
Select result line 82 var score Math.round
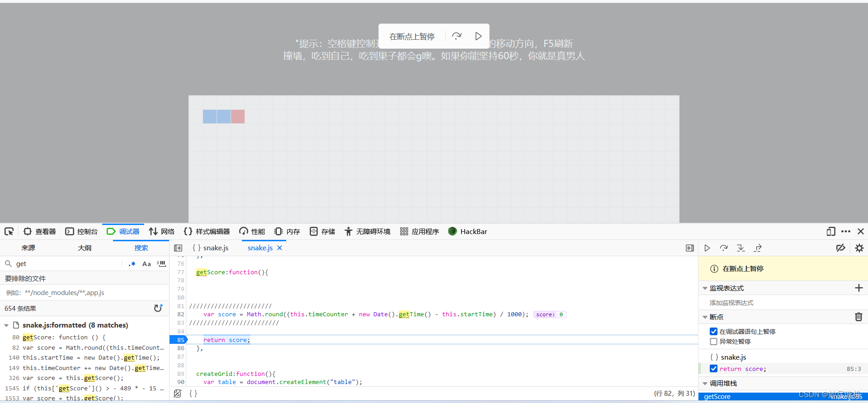(x=85, y=347)
